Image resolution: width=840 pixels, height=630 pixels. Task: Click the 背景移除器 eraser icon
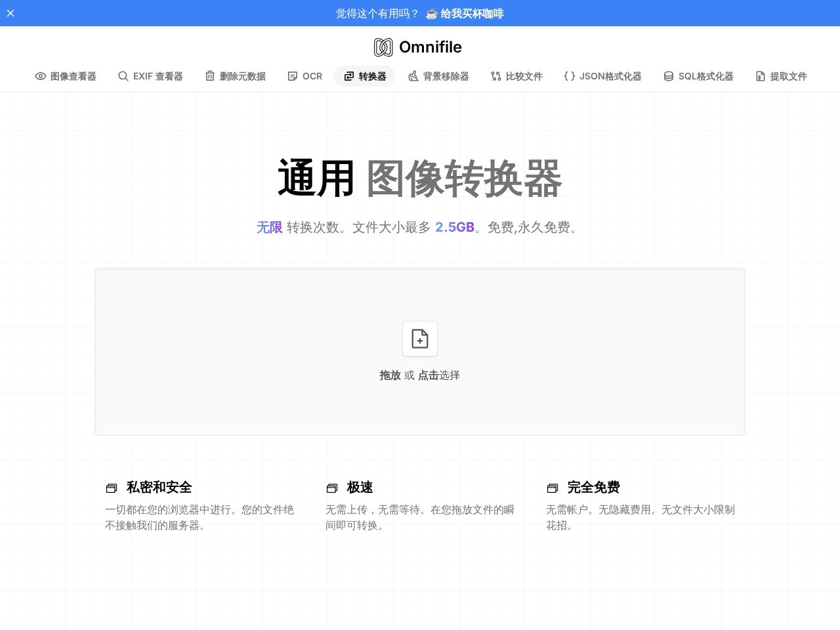(413, 76)
